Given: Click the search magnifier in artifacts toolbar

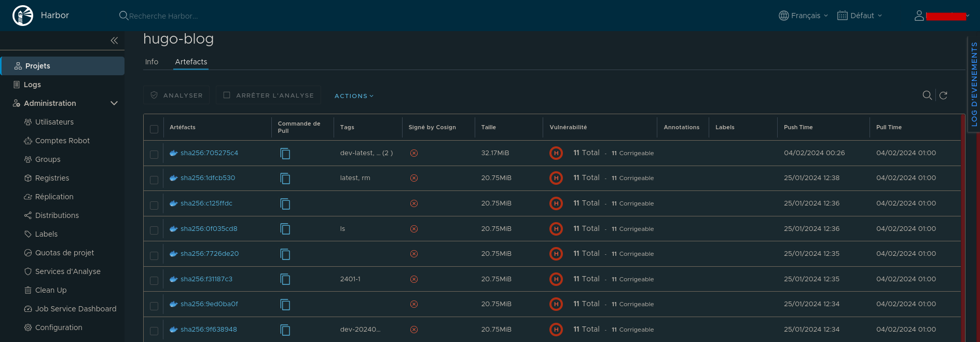Looking at the screenshot, I should click(x=927, y=95).
